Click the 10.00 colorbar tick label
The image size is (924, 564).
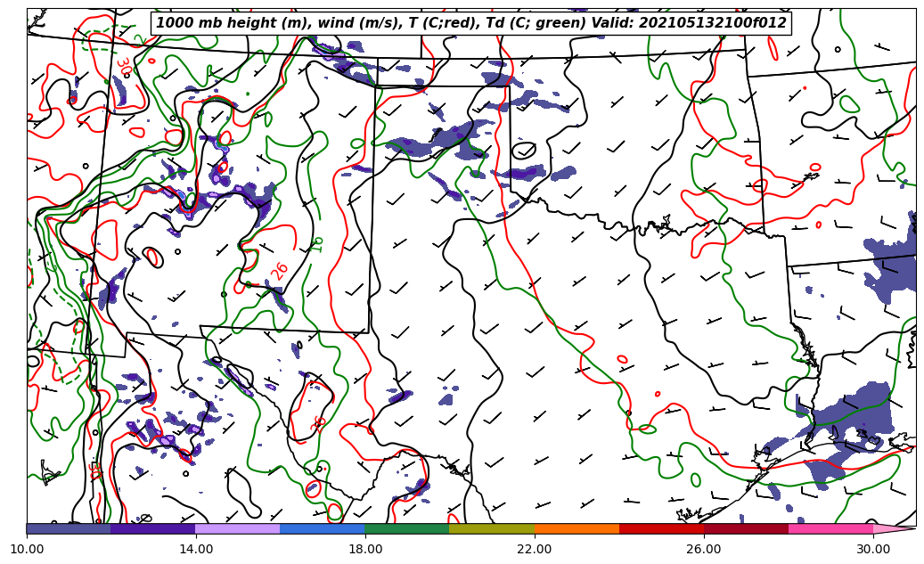pyautogui.click(x=27, y=549)
